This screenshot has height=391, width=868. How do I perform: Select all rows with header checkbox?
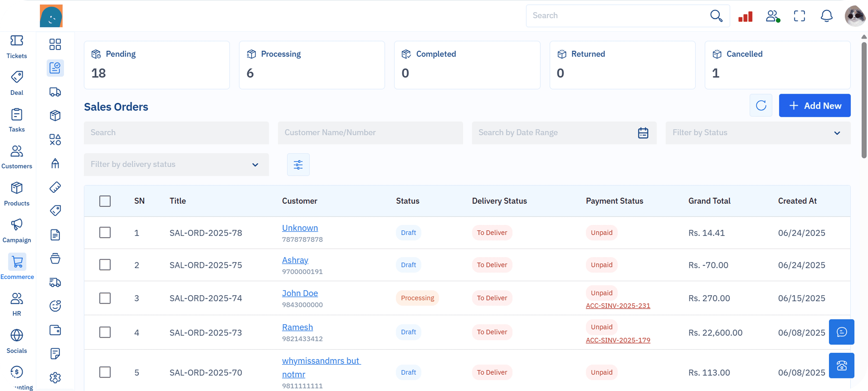[105, 201]
